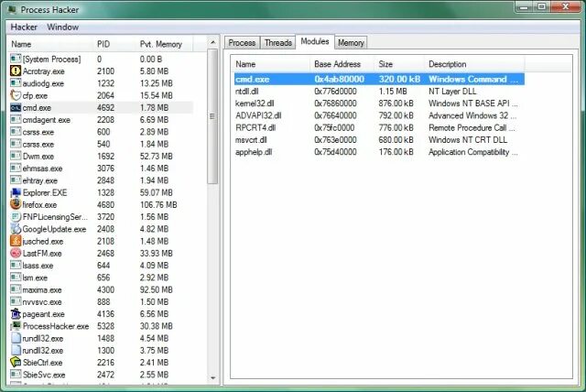Switch to the Threads tab

278,43
